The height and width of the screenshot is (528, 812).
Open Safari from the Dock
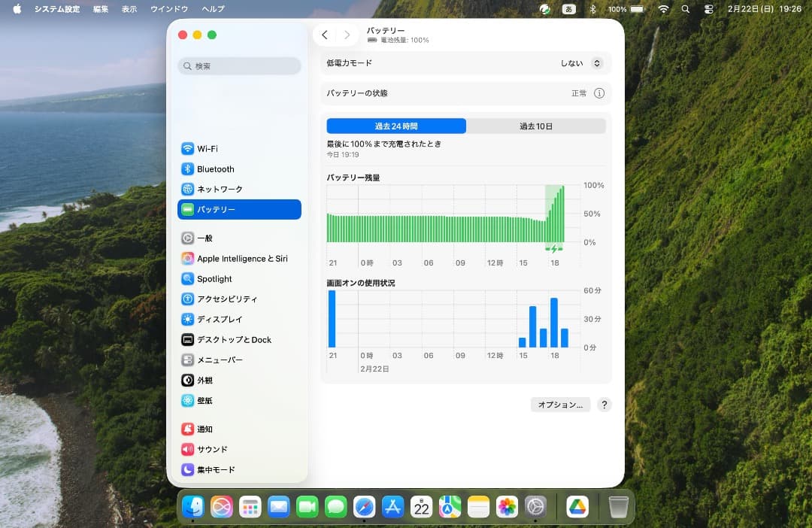(365, 507)
